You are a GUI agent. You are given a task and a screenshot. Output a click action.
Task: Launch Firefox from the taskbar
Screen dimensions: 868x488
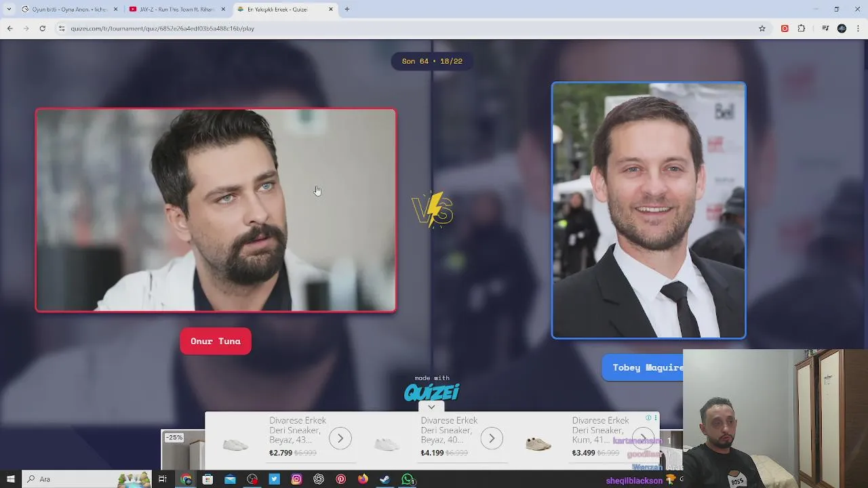(363, 479)
